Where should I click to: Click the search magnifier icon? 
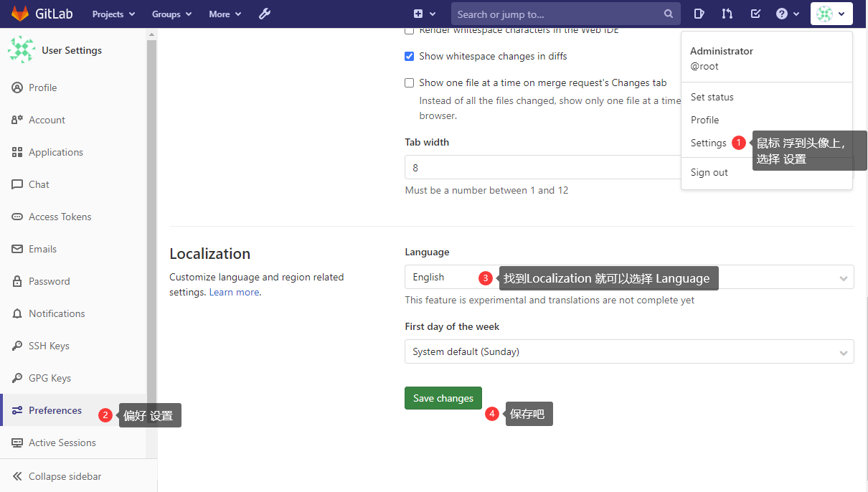click(668, 14)
